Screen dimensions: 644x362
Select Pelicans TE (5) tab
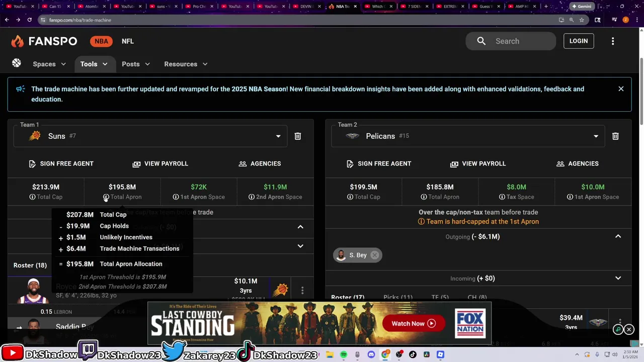[440, 297]
